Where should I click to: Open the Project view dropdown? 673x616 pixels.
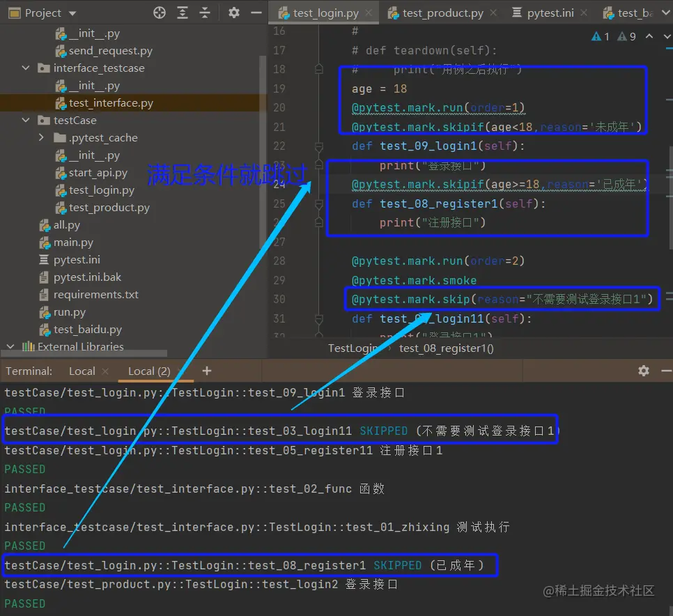tap(72, 13)
